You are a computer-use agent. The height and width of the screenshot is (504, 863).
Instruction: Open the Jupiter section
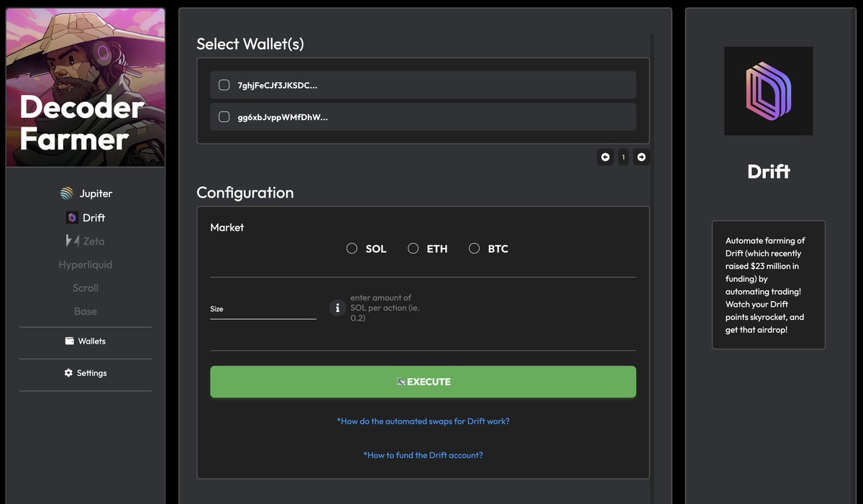click(x=86, y=193)
